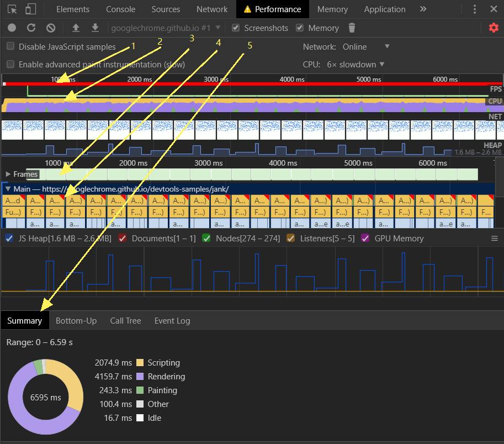Screen dimensions: 504x444
Task: Click the inspect element picker icon
Action: click(x=12, y=9)
